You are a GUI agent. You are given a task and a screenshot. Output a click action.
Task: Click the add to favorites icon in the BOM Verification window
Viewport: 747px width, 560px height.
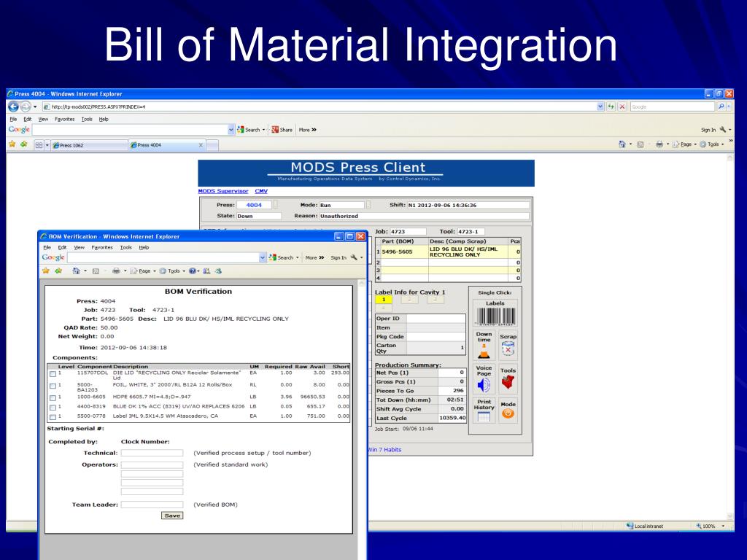(x=58, y=271)
